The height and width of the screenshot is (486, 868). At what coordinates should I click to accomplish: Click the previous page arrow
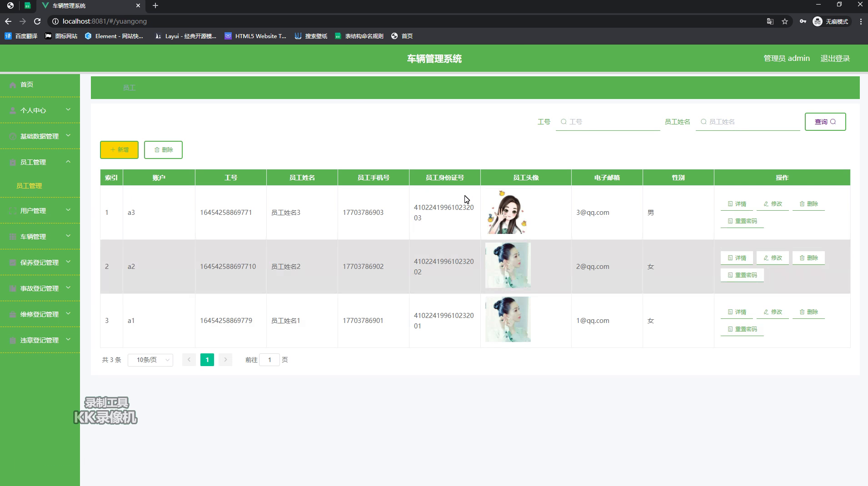pyautogui.click(x=189, y=360)
